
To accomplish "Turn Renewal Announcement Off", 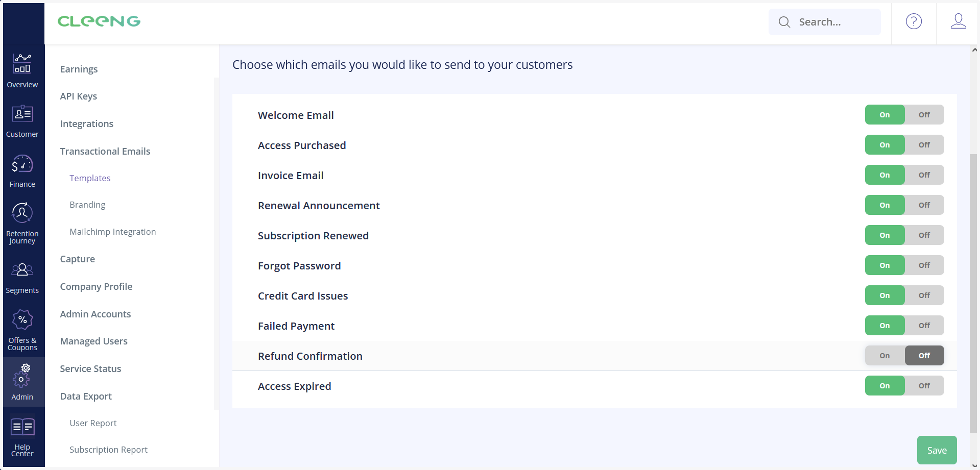I will 924,205.
